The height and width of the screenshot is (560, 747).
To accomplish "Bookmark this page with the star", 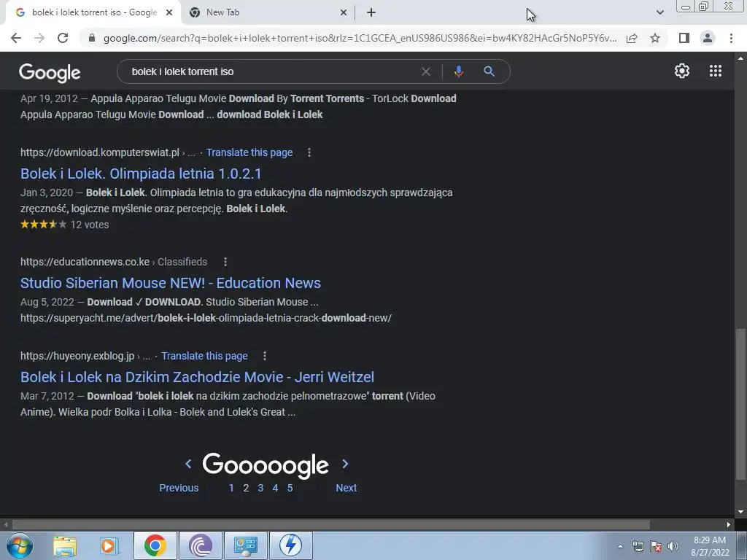I will tap(655, 38).
